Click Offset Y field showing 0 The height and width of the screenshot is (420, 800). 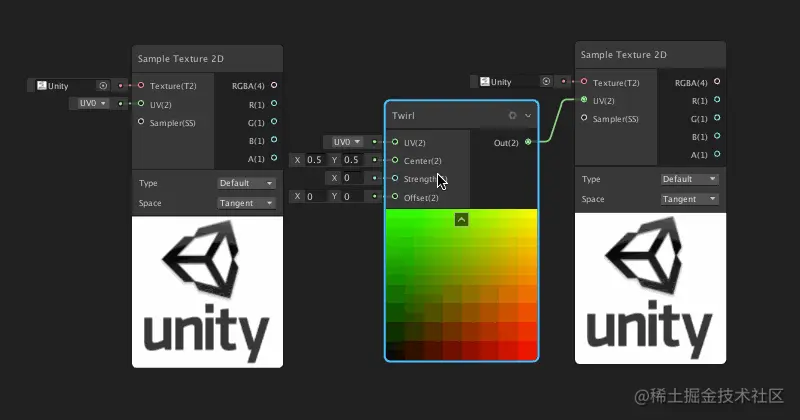coord(353,196)
